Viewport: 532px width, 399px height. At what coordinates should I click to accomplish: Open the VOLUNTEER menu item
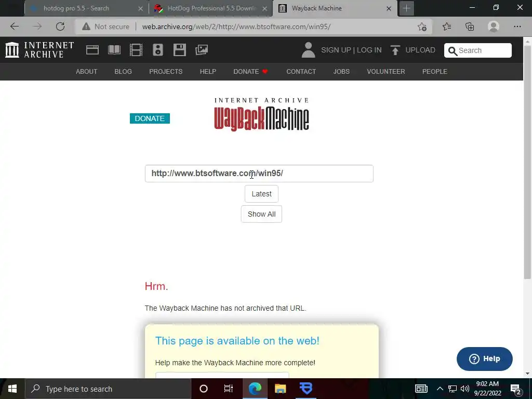pos(386,72)
